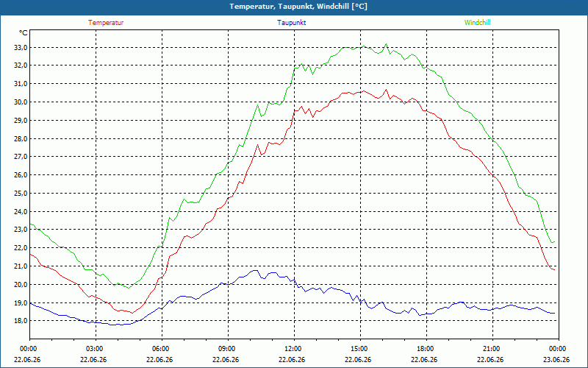The width and height of the screenshot is (588, 368).
Task: Click the red Temperatur minimum near 04:30
Action: pos(132,313)
